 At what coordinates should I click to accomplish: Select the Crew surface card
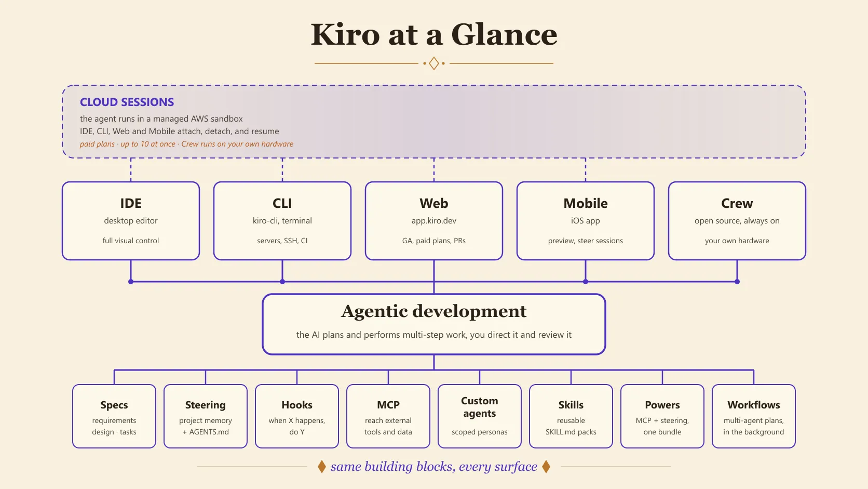(737, 221)
